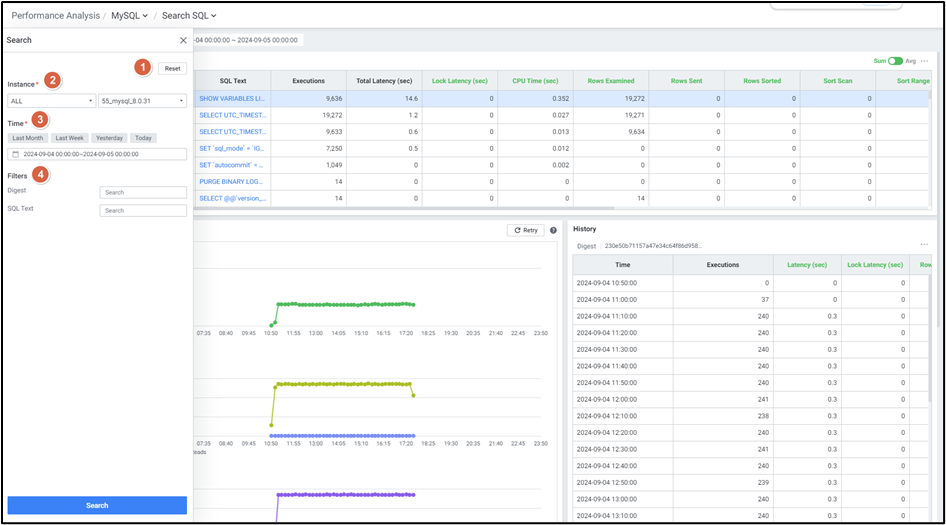Click the Retry button above the chart

(525, 230)
